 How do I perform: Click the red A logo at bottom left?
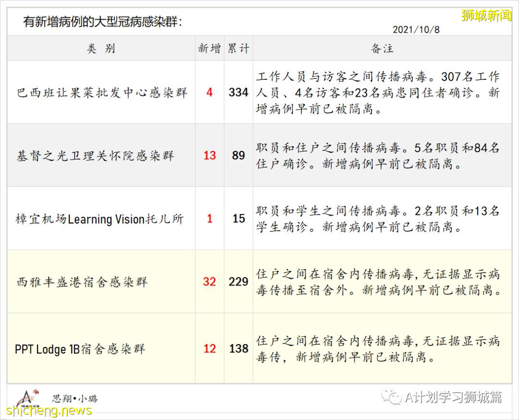tap(27, 398)
